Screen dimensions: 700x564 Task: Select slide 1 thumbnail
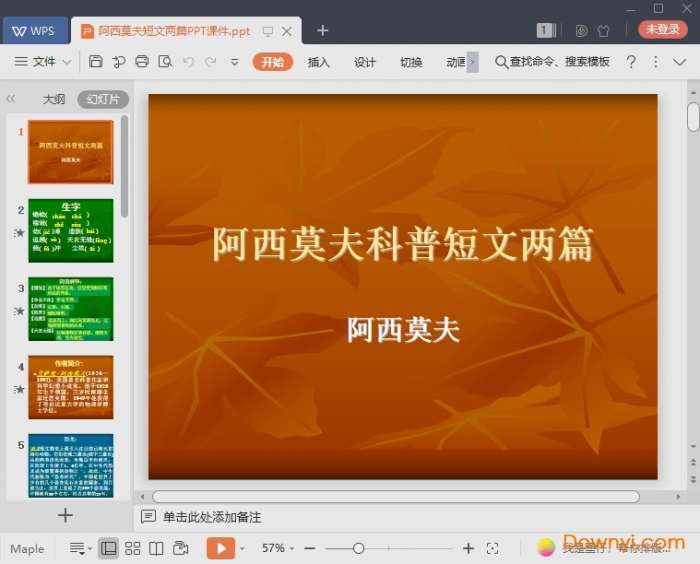(71, 152)
